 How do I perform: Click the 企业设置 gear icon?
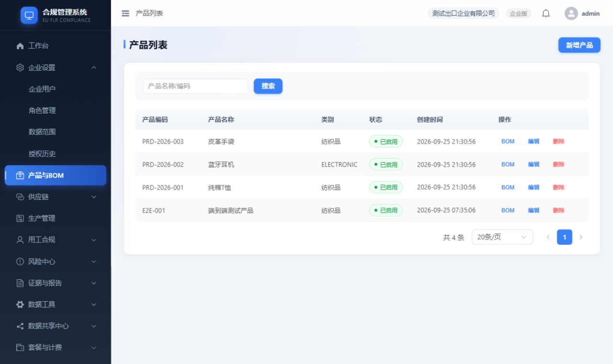tap(20, 68)
